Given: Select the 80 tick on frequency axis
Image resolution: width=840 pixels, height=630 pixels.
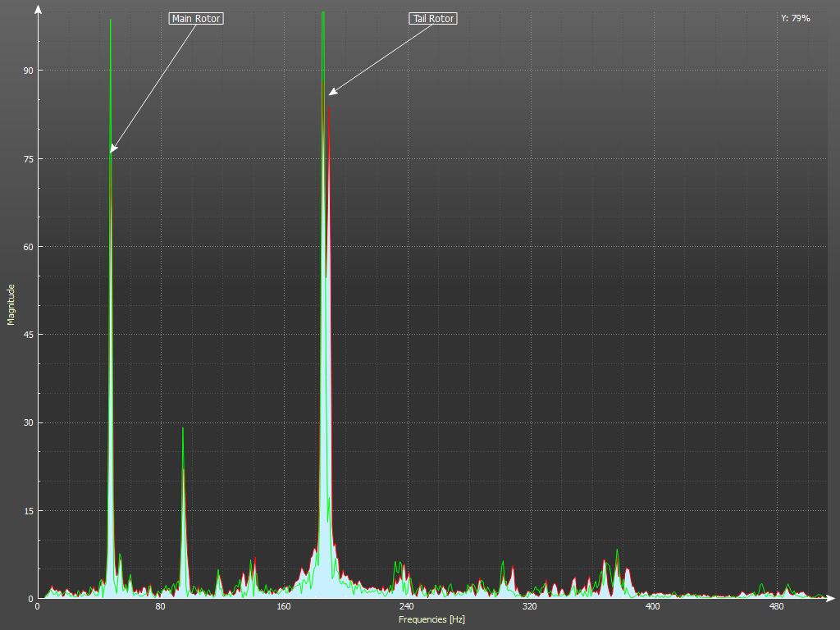Looking at the screenshot, I should click(160, 607).
